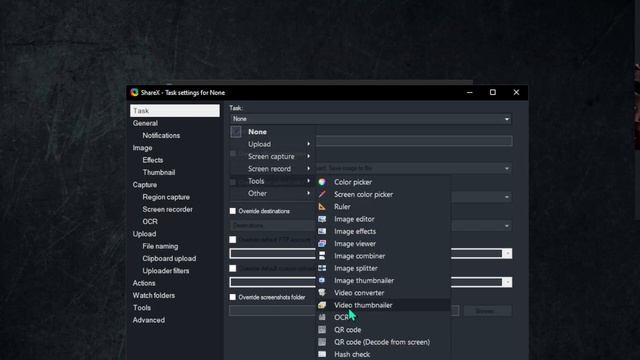Select Image combiner menu entry

pyautogui.click(x=359, y=256)
